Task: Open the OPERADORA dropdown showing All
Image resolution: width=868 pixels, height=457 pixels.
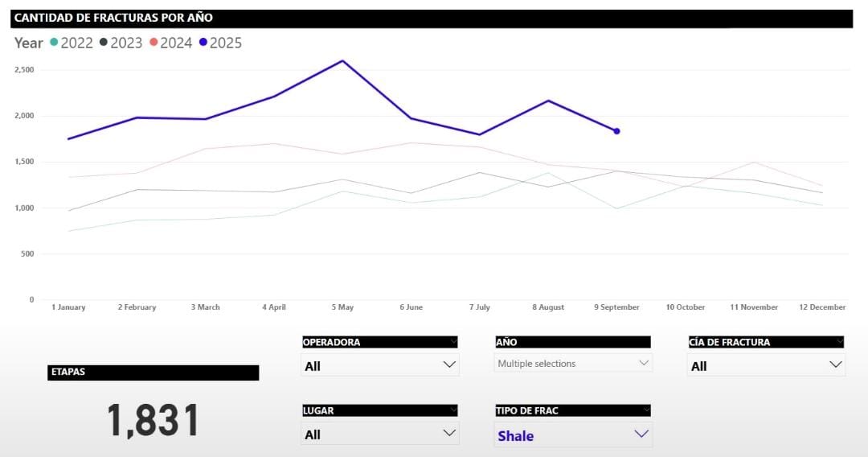Action: (379, 366)
